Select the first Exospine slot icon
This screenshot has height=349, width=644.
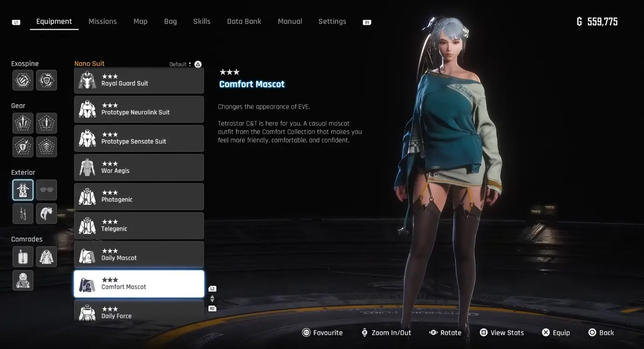22,80
